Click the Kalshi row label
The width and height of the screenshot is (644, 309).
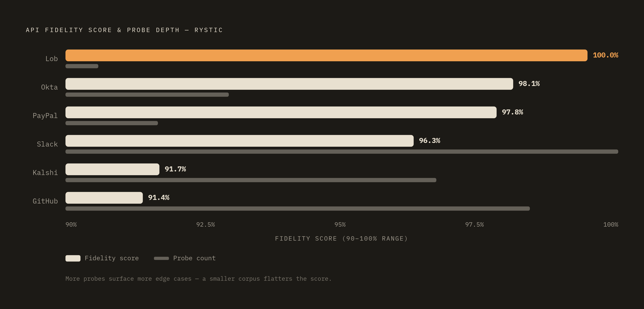45,173
